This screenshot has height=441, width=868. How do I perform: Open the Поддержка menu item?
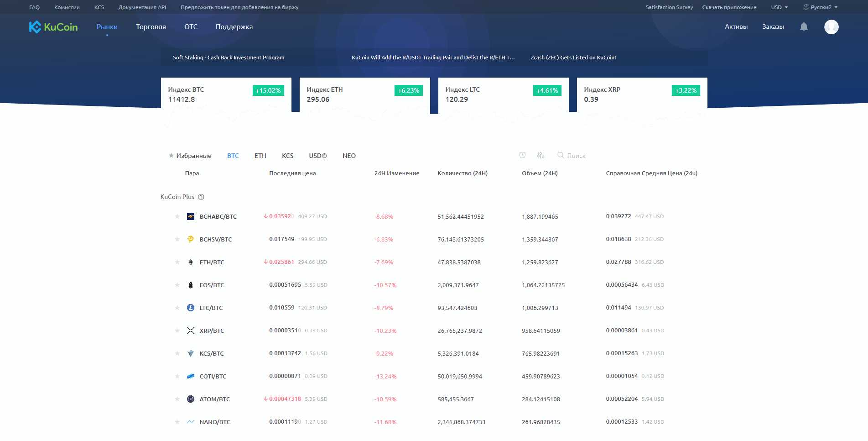pyautogui.click(x=234, y=27)
